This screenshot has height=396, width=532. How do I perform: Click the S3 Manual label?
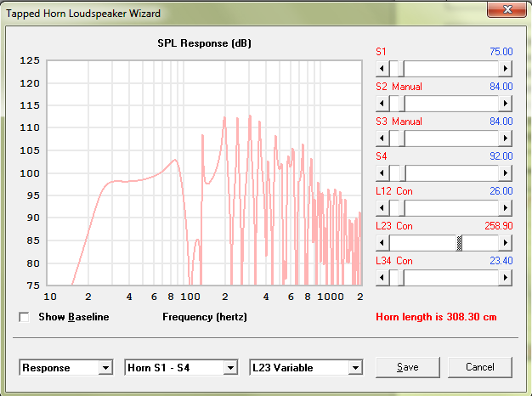(399, 122)
